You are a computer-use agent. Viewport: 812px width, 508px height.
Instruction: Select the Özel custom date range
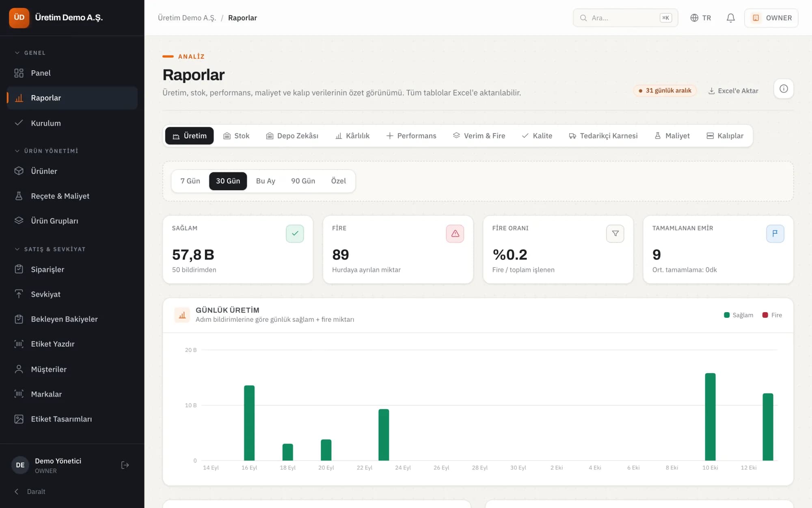(x=338, y=181)
